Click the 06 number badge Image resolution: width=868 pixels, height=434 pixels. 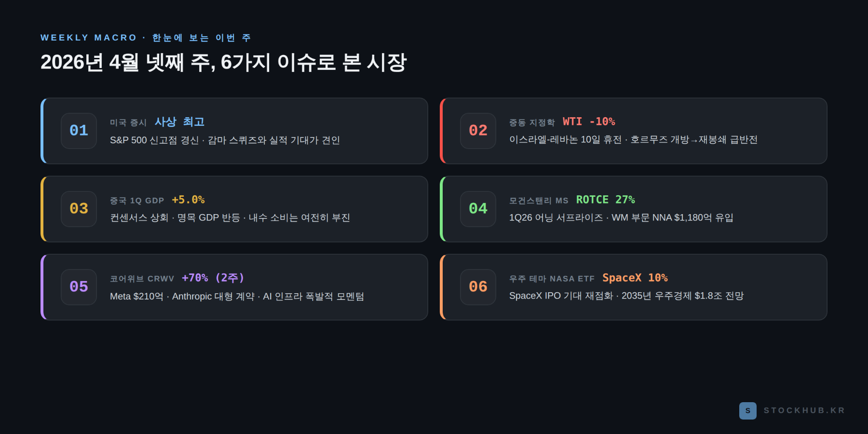click(478, 287)
